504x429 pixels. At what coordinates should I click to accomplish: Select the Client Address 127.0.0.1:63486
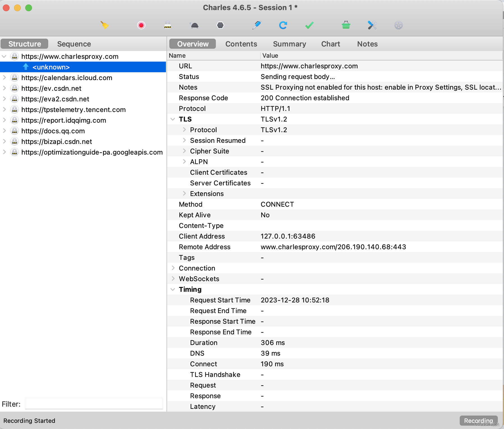288,236
